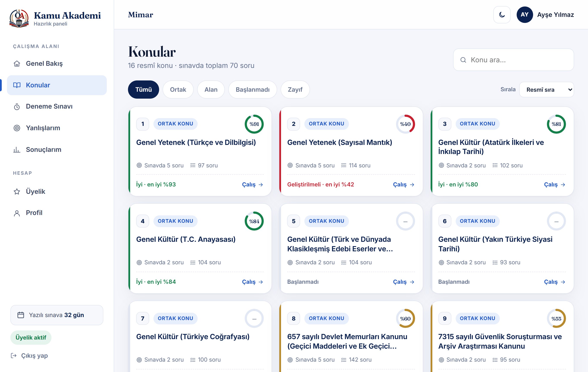This screenshot has width=588, height=372.
Task: Open Deneme Sınavı in the sidebar
Action: click(x=57, y=106)
